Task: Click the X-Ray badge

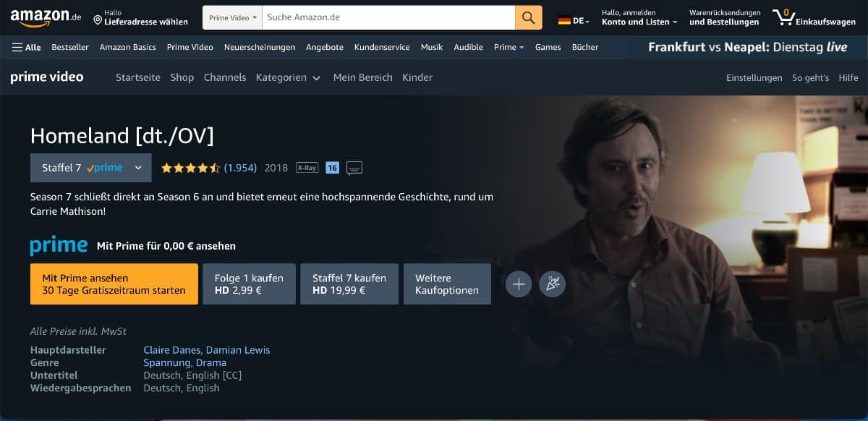Action: click(307, 168)
